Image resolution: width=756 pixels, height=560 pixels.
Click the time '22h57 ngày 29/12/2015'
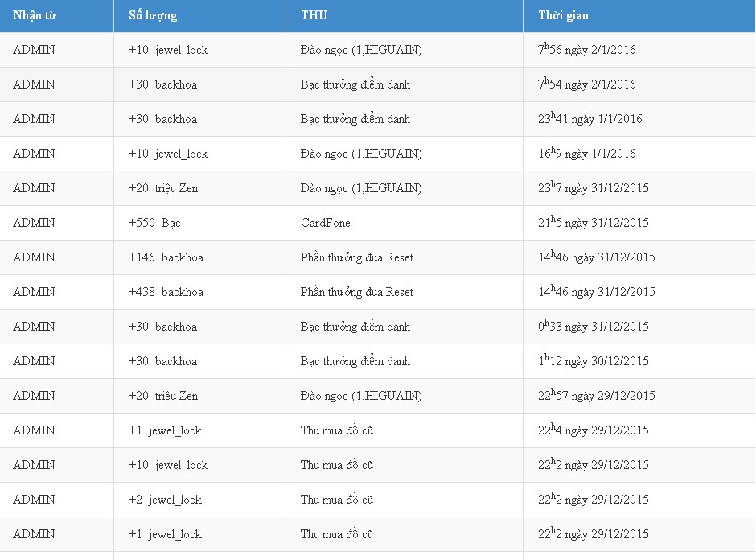[597, 396]
